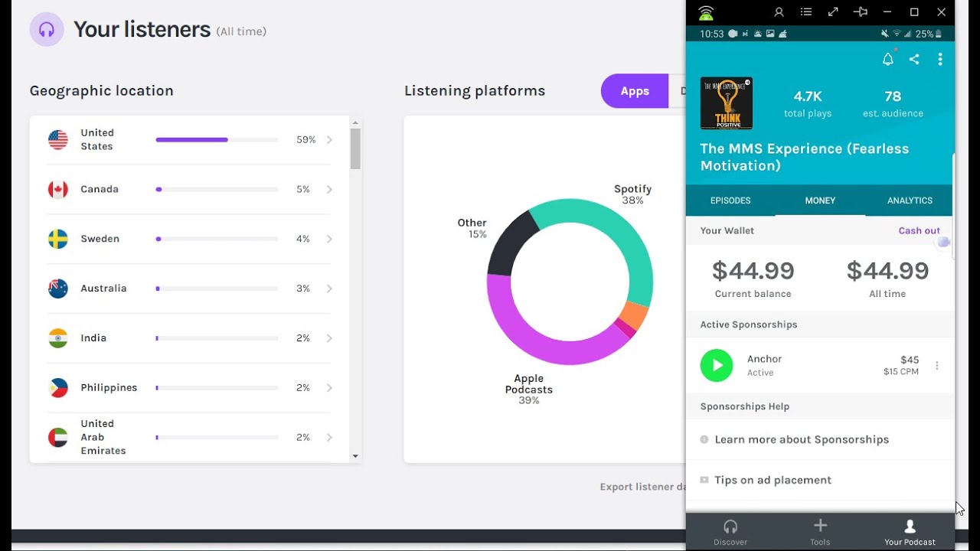Screen dimensions: 980x551
Task: Click the country list scrollbar thumb
Action: pos(355,148)
